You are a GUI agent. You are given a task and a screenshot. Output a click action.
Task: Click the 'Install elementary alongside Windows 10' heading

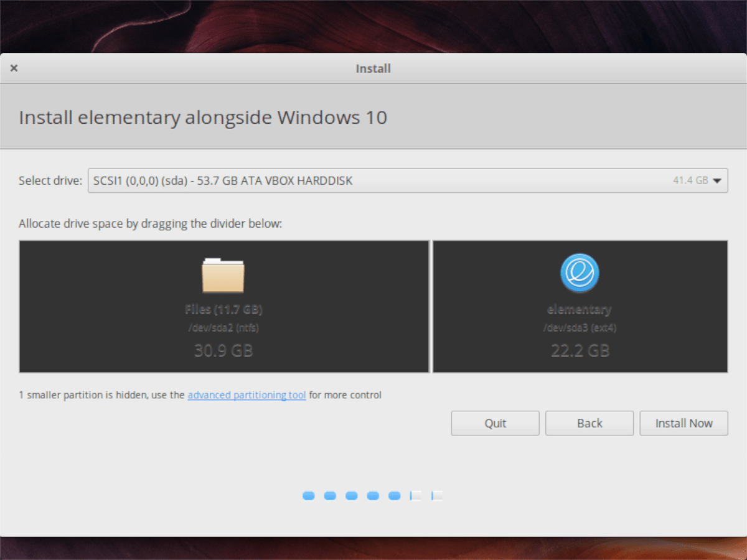tap(203, 117)
